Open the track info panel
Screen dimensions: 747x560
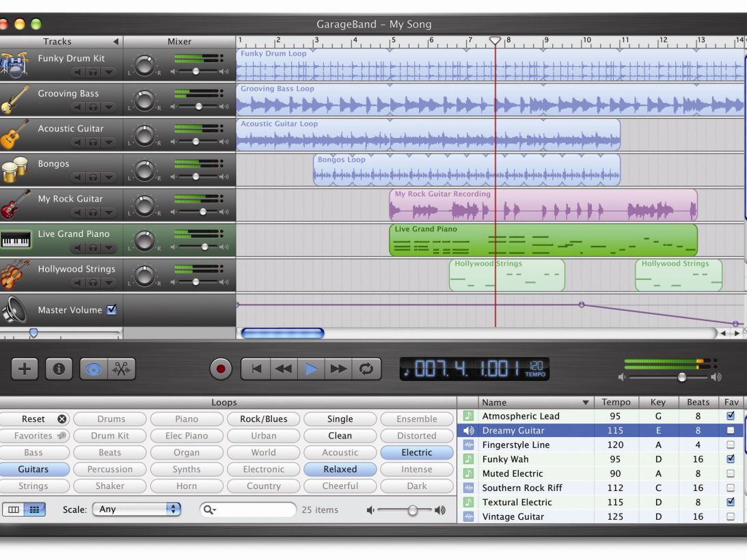point(59,369)
